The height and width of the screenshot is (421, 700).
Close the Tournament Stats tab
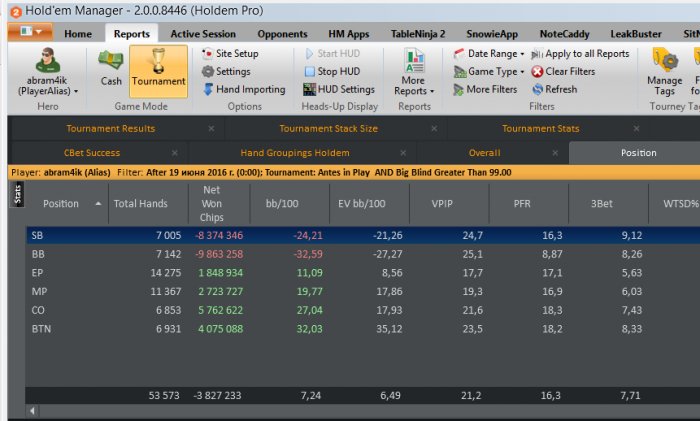pyautogui.click(x=636, y=129)
